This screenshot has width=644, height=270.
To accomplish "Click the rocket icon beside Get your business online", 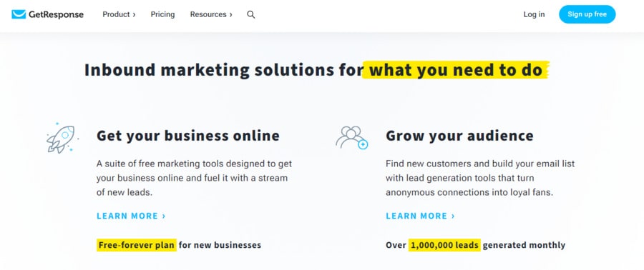I will point(62,138).
